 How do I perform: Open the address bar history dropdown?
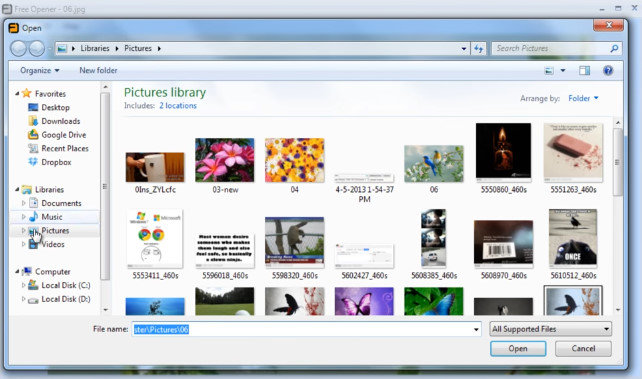coord(463,49)
